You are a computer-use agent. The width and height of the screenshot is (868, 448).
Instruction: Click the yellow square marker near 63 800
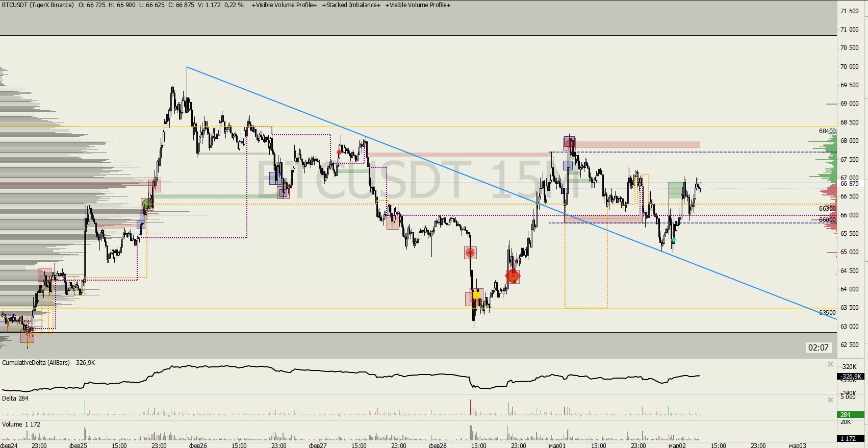477,295
